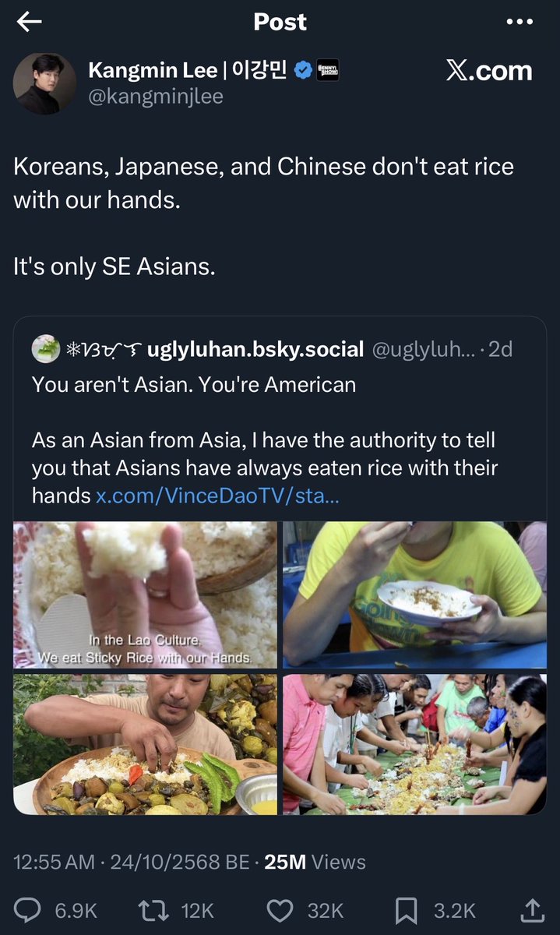Open man eating from wooden bowl image
560x935 pixels.
point(145,744)
